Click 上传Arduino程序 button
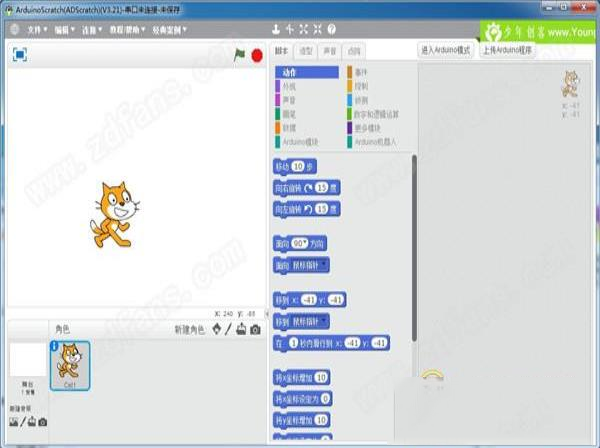This screenshot has width=600, height=448. 509,49
